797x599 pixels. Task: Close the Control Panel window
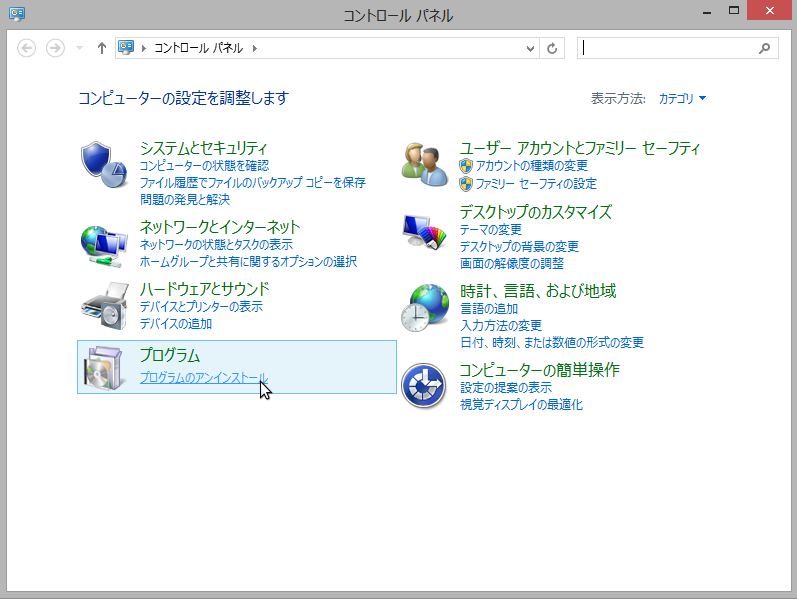[770, 11]
